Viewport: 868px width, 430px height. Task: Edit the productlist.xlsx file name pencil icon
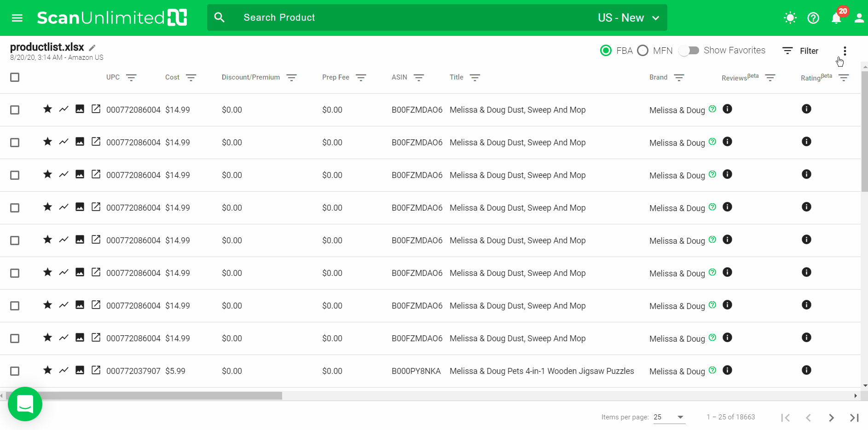(x=92, y=48)
